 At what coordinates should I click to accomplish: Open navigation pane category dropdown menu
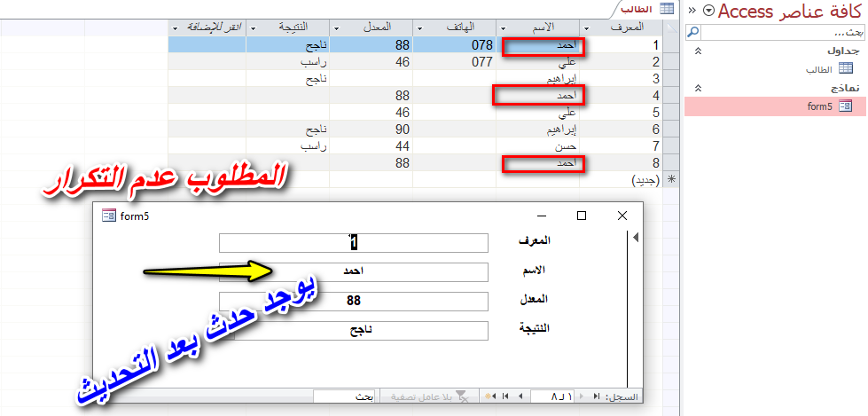coord(707,11)
